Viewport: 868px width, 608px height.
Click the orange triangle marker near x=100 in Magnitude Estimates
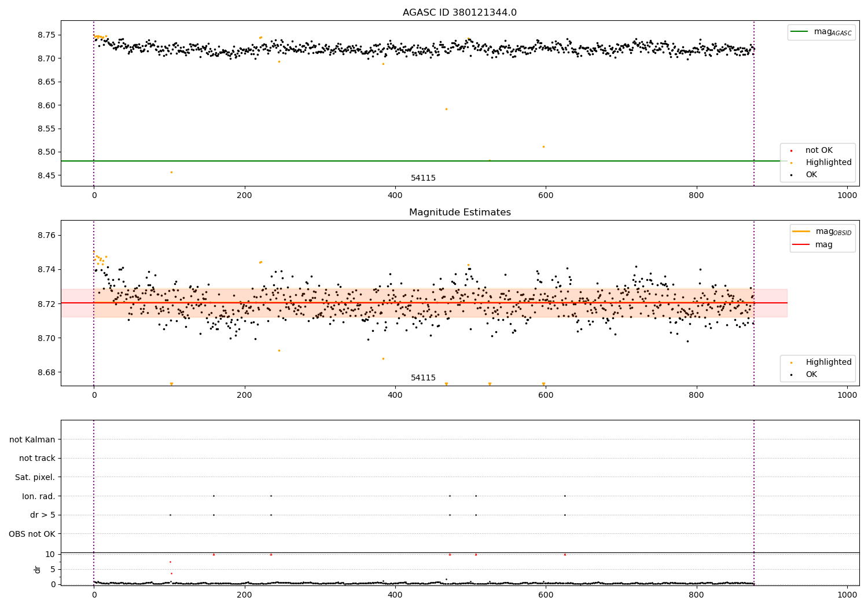pos(171,384)
